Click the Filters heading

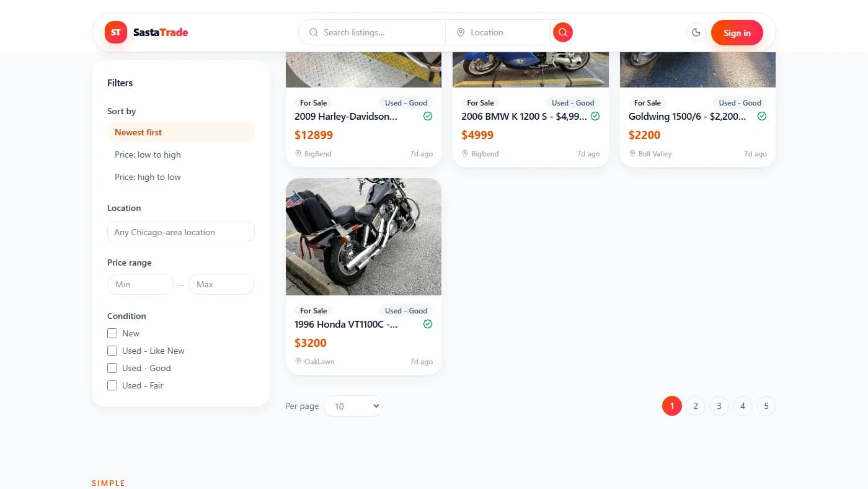120,83
